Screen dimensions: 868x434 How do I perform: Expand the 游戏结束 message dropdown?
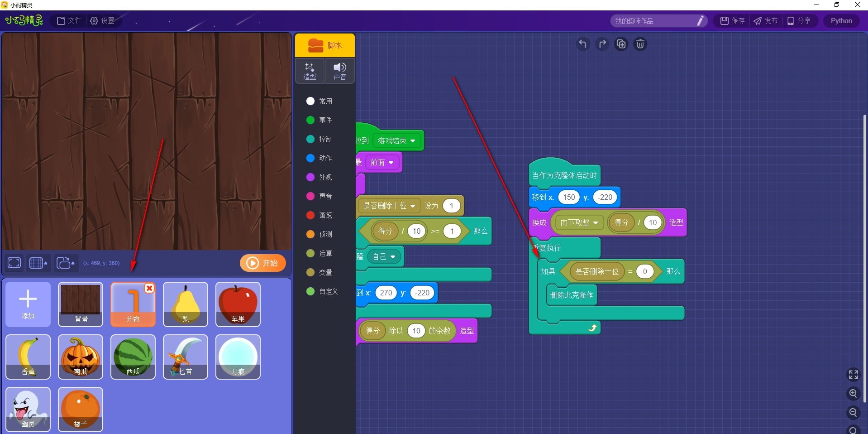tap(397, 141)
